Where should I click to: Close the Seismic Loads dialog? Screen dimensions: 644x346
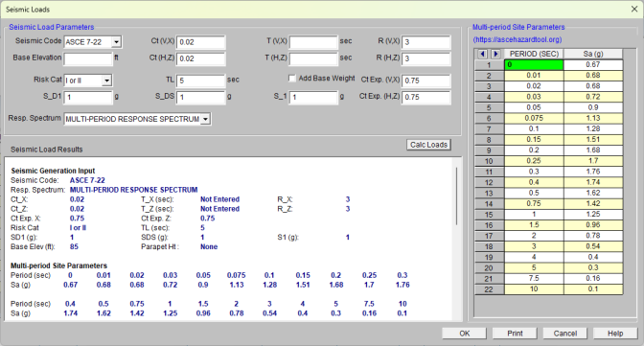pos(634,9)
